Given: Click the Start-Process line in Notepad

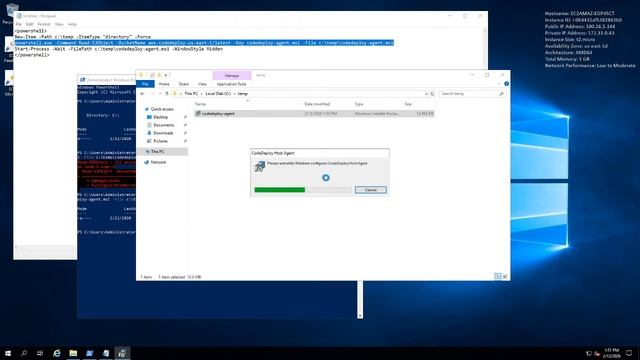Looking at the screenshot, I should tap(119, 49).
